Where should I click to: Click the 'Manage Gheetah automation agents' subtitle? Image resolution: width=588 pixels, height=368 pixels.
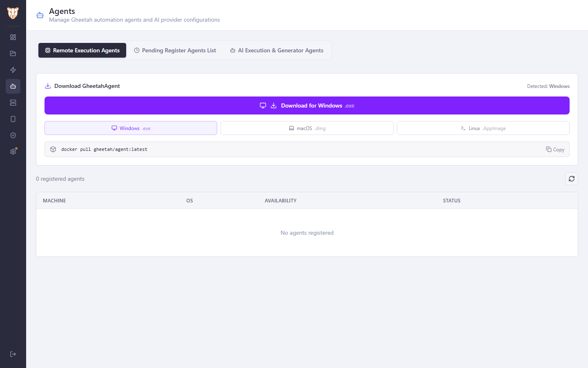[x=134, y=20]
